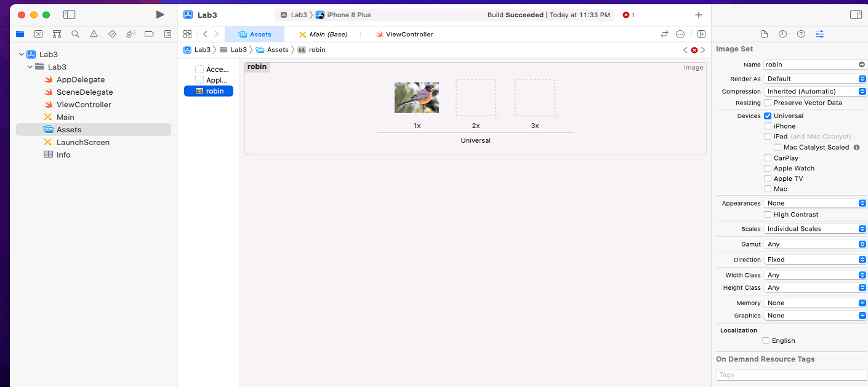Run the project with the play button
This screenshot has height=387, width=868.
coord(160,15)
